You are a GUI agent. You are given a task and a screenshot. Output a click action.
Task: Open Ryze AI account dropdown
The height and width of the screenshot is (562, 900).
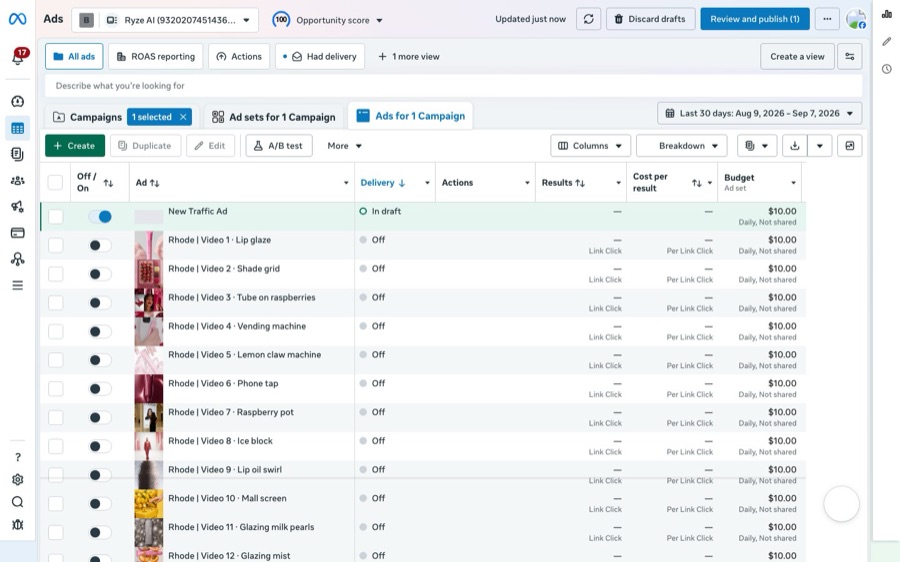coord(165,20)
